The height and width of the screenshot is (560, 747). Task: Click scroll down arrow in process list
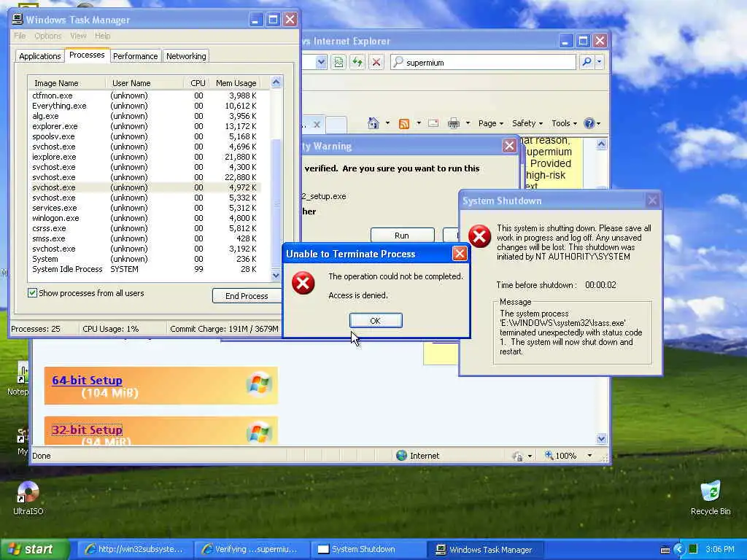pos(276,275)
